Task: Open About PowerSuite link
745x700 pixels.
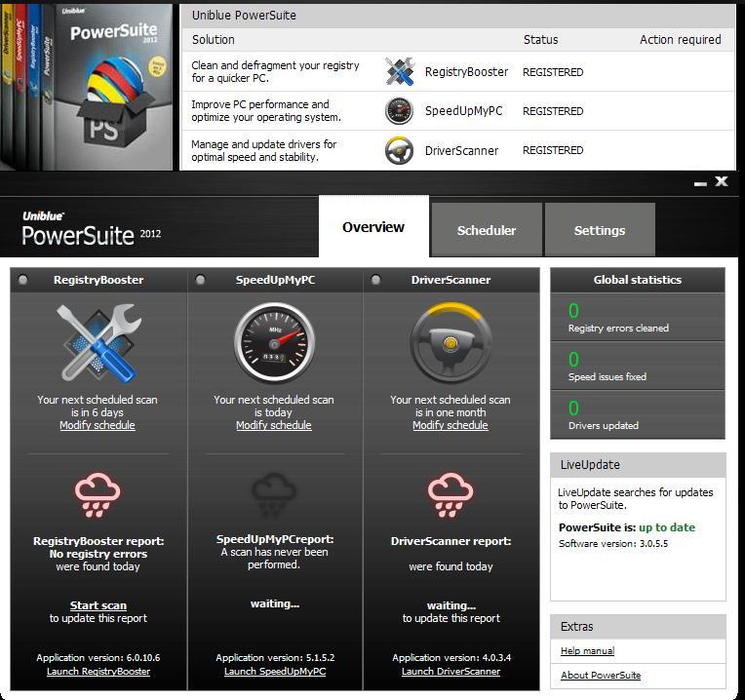Action: tap(601, 675)
